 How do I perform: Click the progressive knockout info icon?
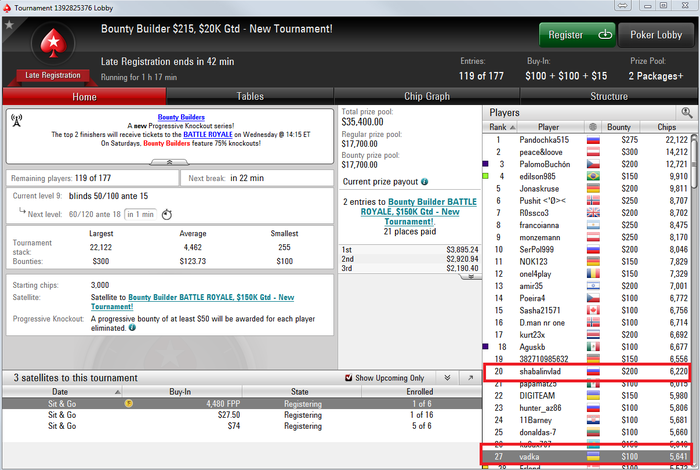[132, 328]
